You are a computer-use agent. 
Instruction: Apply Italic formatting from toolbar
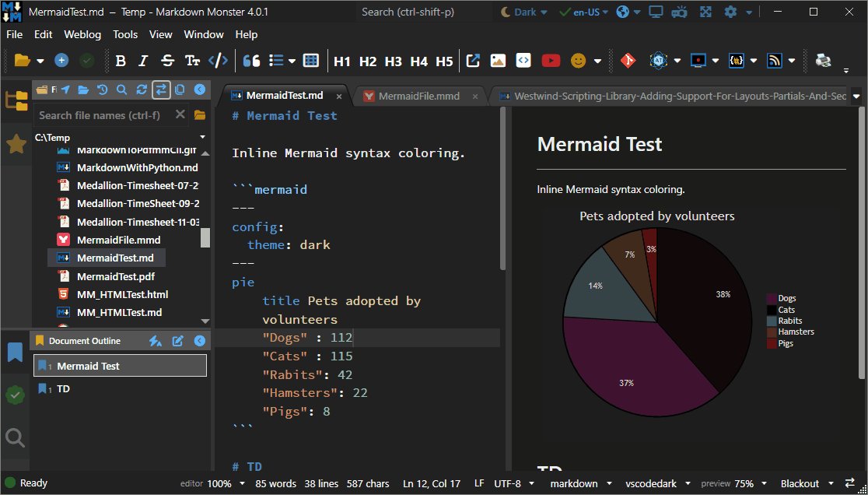pyautogui.click(x=143, y=61)
